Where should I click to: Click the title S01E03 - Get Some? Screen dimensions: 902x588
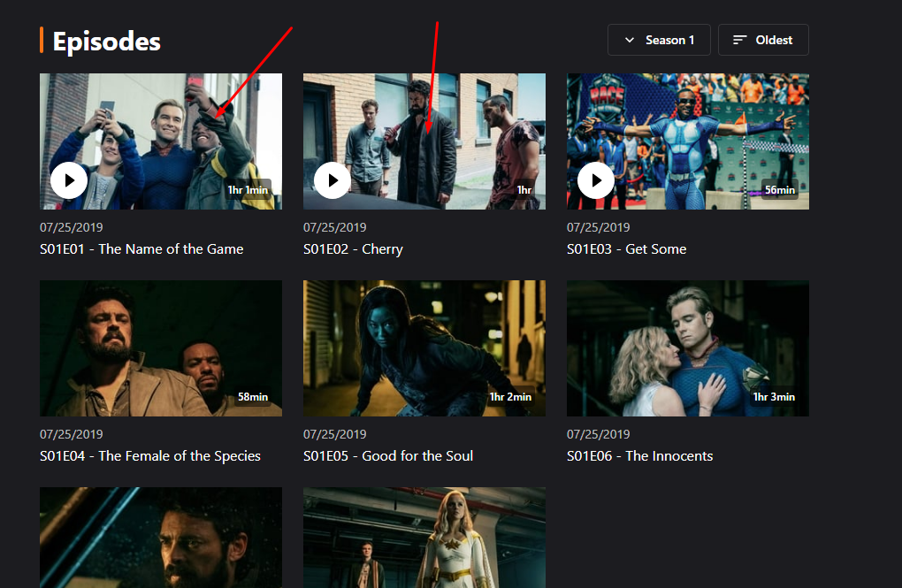click(626, 249)
